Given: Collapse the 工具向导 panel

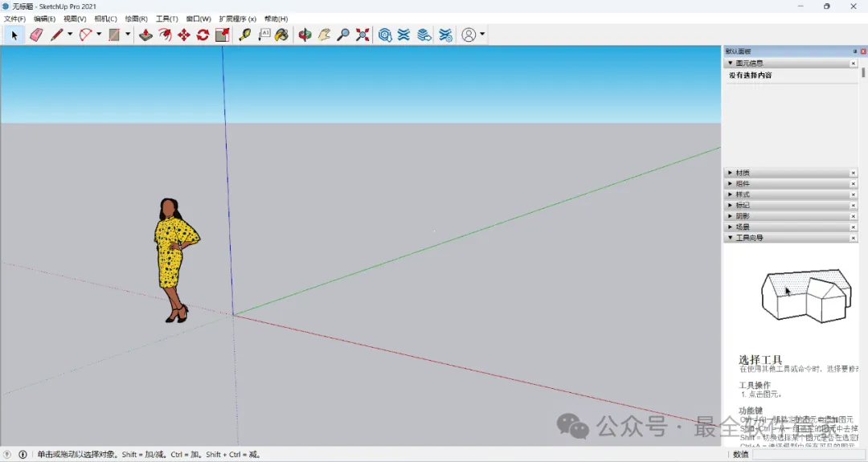Looking at the screenshot, I should point(730,237).
